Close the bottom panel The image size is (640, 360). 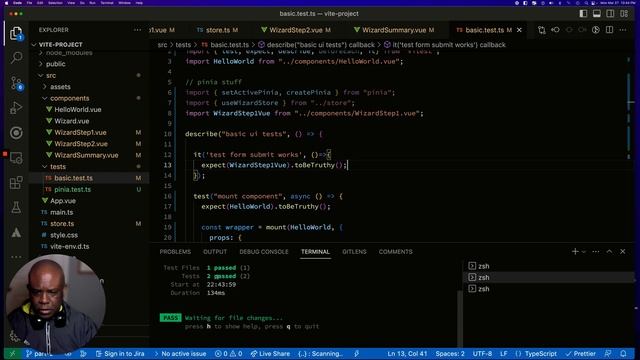pyautogui.click(x=622, y=251)
